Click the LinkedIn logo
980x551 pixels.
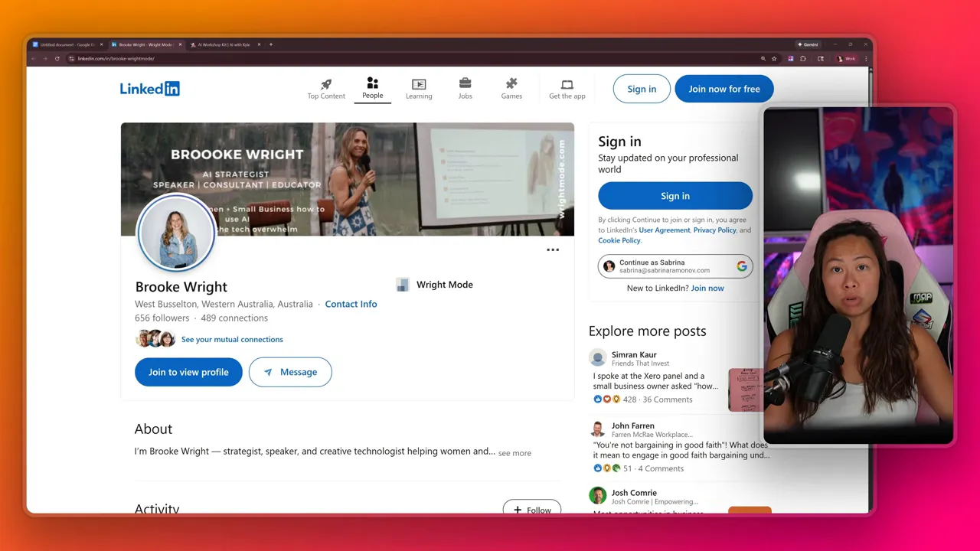[149, 88]
